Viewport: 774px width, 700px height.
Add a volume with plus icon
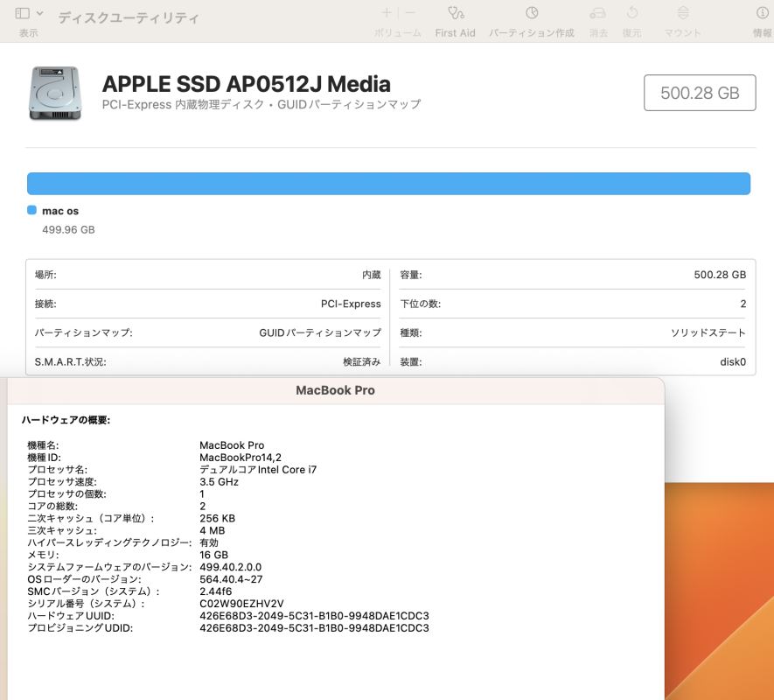click(387, 13)
